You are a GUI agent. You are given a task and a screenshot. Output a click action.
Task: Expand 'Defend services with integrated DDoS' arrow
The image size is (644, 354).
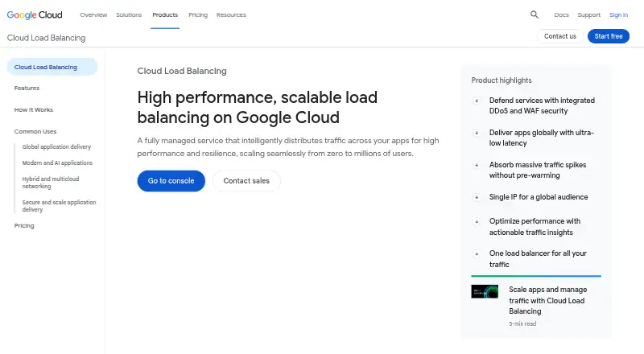pos(477,101)
